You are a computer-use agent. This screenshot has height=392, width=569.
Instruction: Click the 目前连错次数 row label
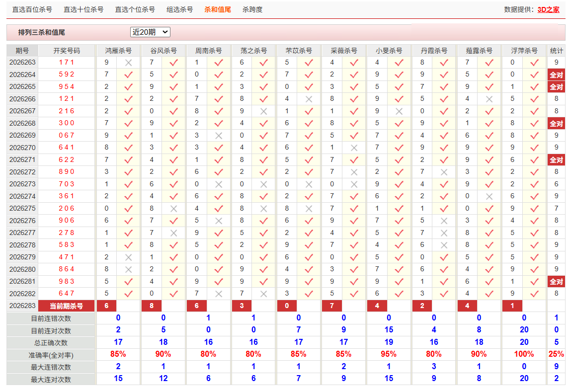[51, 318]
